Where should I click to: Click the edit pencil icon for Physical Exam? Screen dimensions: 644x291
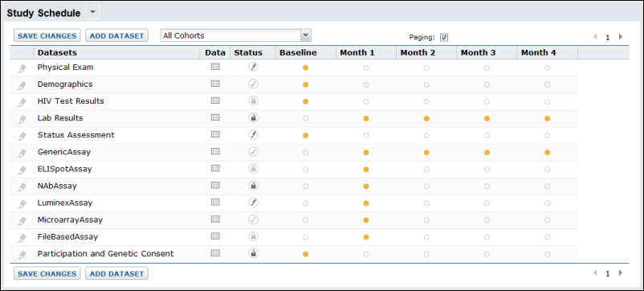pos(22,68)
